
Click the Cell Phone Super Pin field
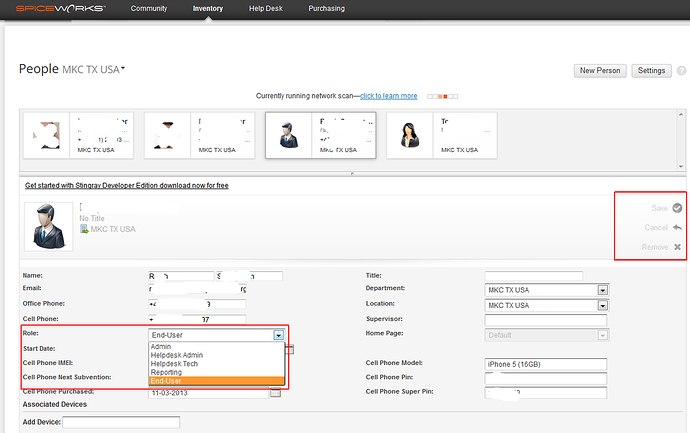point(546,393)
